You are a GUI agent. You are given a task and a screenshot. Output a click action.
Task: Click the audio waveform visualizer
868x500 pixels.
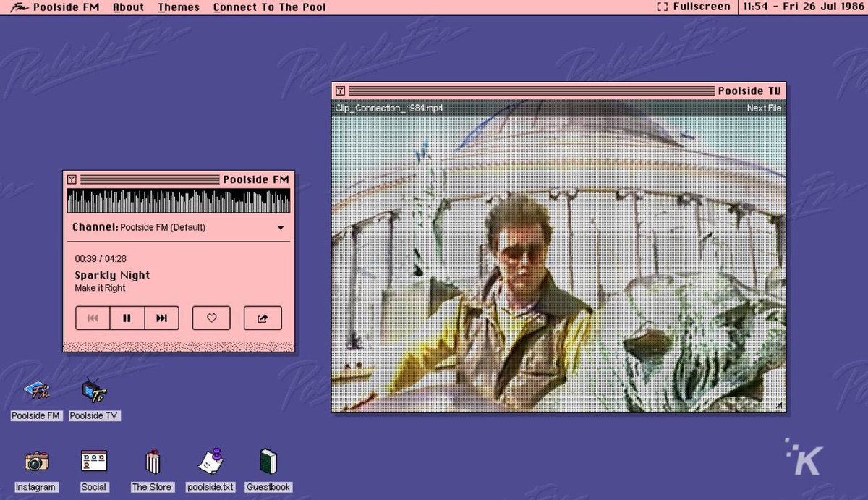tap(179, 201)
